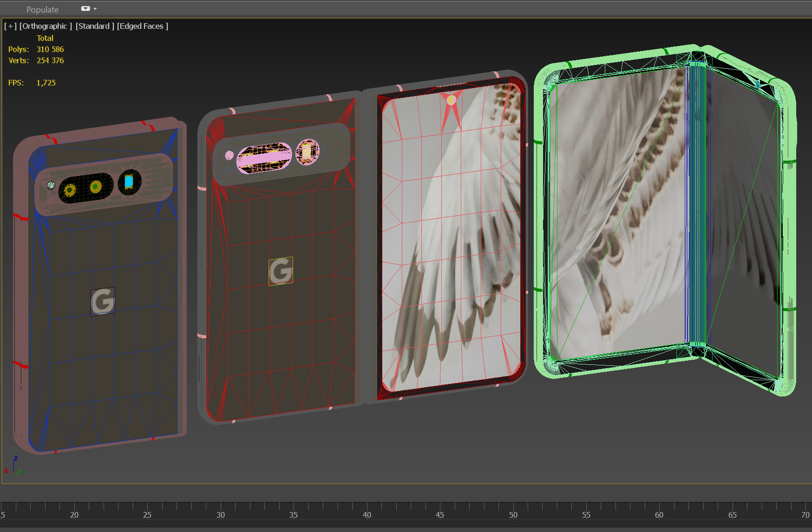This screenshot has height=532, width=812.
Task: Jump to frame 40 on the timeline
Action: [367, 515]
